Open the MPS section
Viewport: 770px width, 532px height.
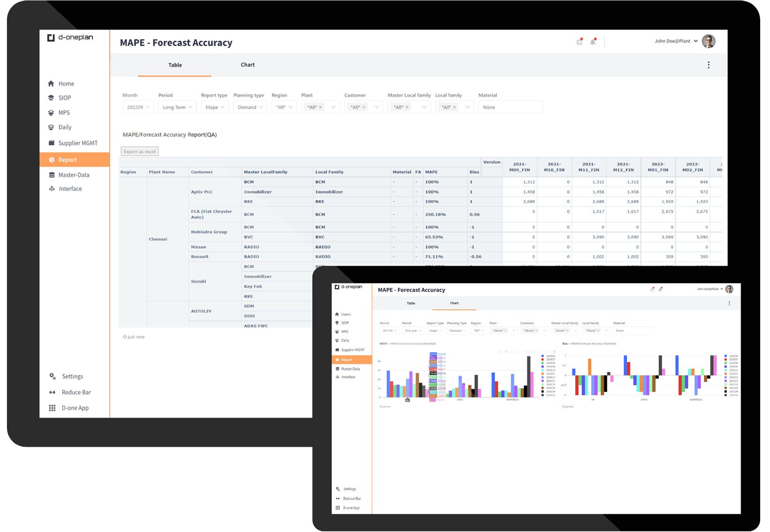(64, 113)
